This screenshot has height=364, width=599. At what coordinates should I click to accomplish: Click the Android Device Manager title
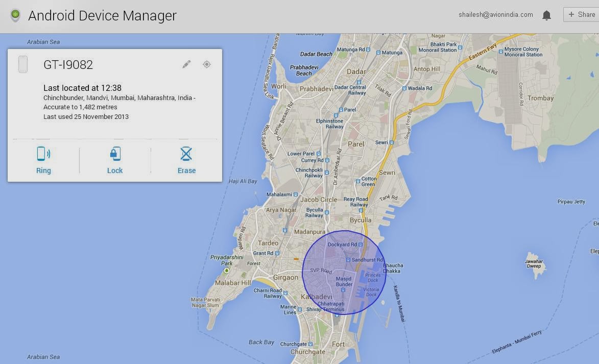(102, 16)
